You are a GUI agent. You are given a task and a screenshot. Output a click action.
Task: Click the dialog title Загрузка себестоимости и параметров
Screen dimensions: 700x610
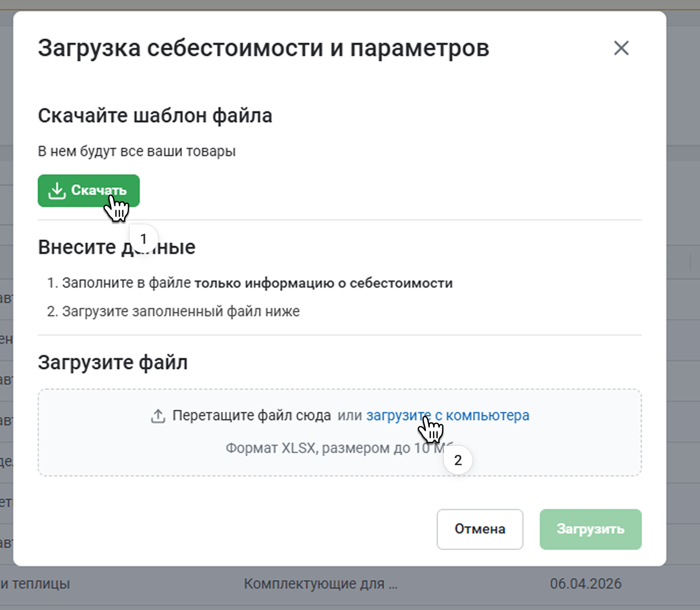click(x=263, y=48)
